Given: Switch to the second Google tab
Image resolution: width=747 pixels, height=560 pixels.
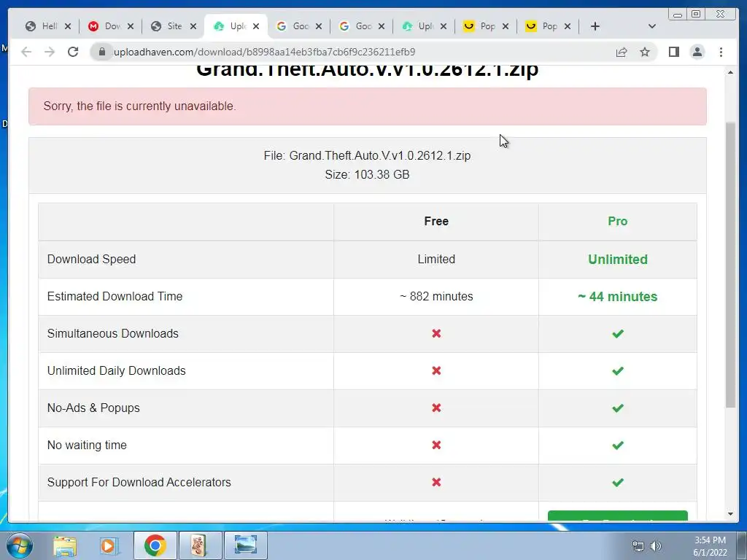Looking at the screenshot, I should 356,26.
